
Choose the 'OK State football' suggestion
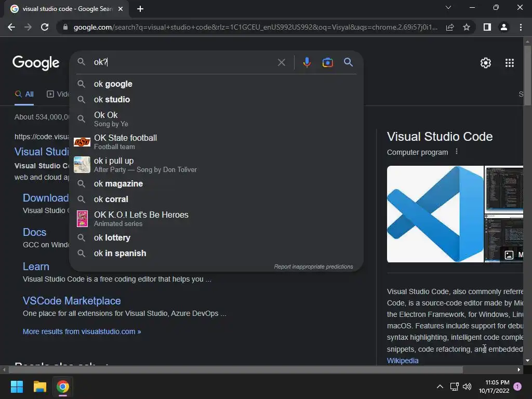click(216, 142)
